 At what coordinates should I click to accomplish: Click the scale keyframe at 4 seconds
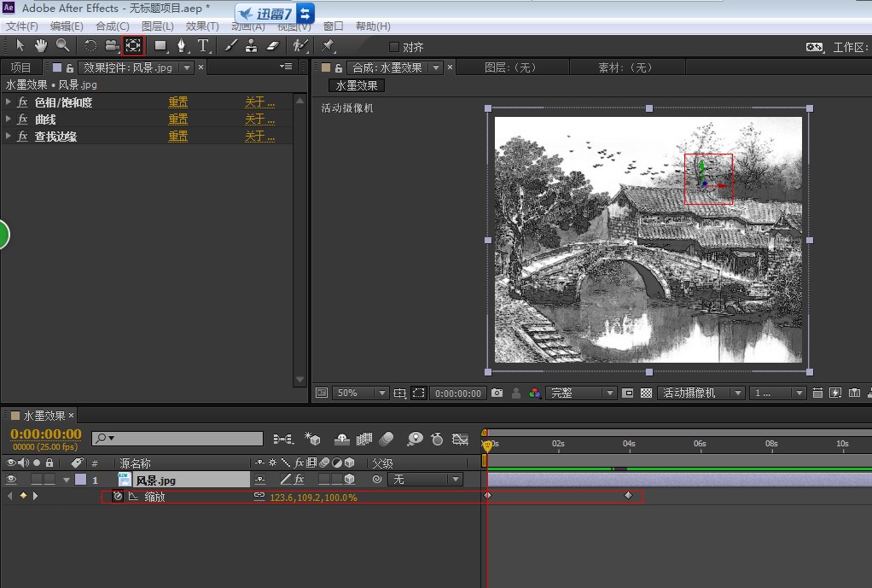click(x=629, y=495)
